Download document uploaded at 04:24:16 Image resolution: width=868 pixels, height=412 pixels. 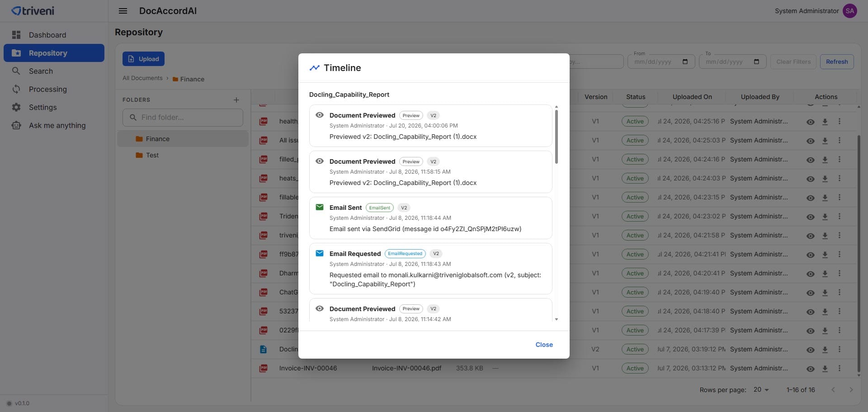click(825, 160)
